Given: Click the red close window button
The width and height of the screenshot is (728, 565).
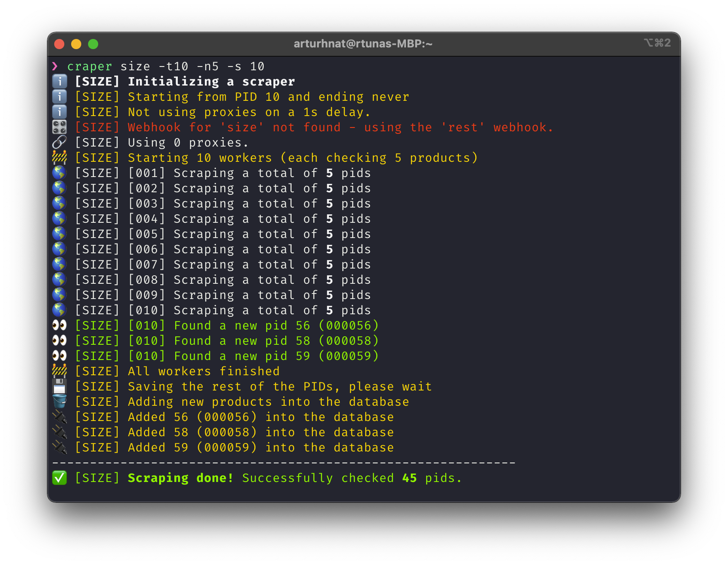Looking at the screenshot, I should pos(59,44).
